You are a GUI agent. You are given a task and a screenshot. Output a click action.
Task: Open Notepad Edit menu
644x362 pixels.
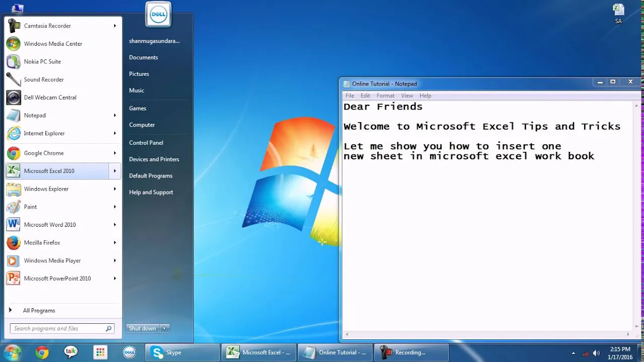click(365, 96)
